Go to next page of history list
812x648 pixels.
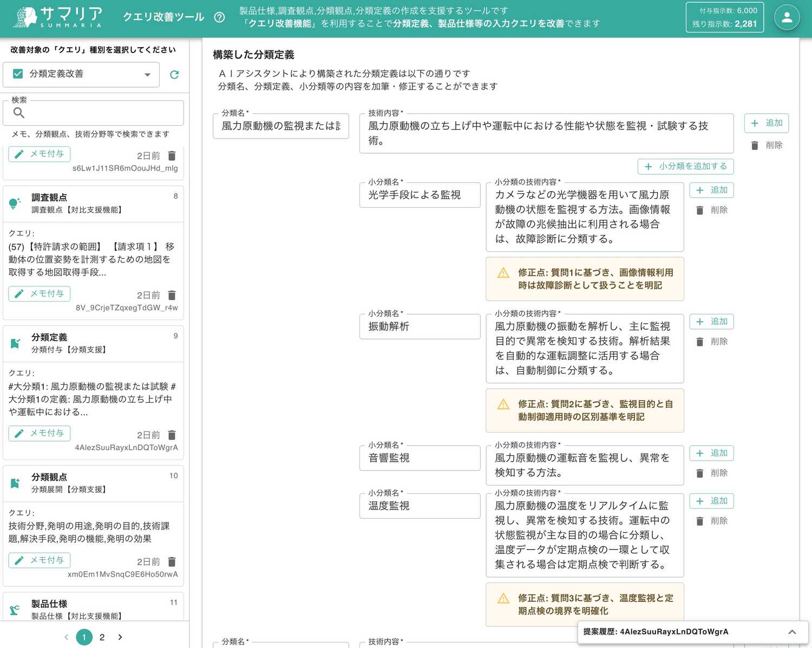coord(120,637)
